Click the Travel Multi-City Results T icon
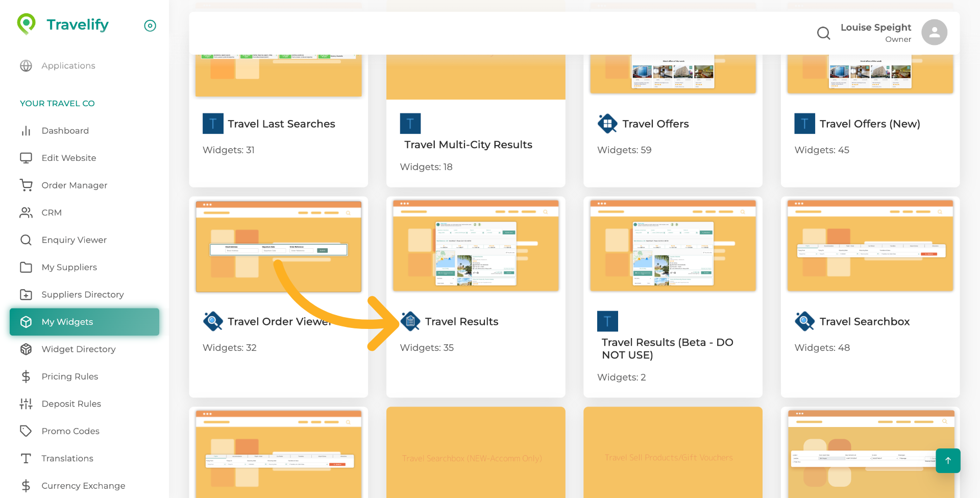Screen dimensions: 980x498 [x=410, y=124]
